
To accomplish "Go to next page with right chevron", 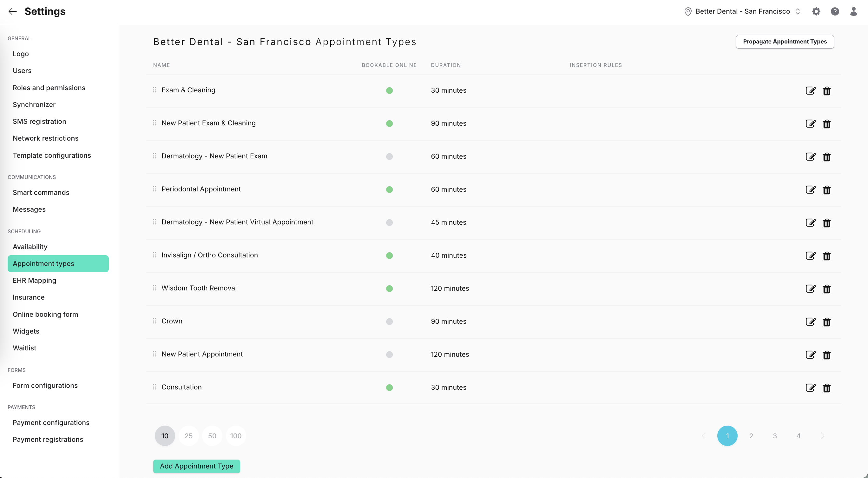I will pos(822,436).
